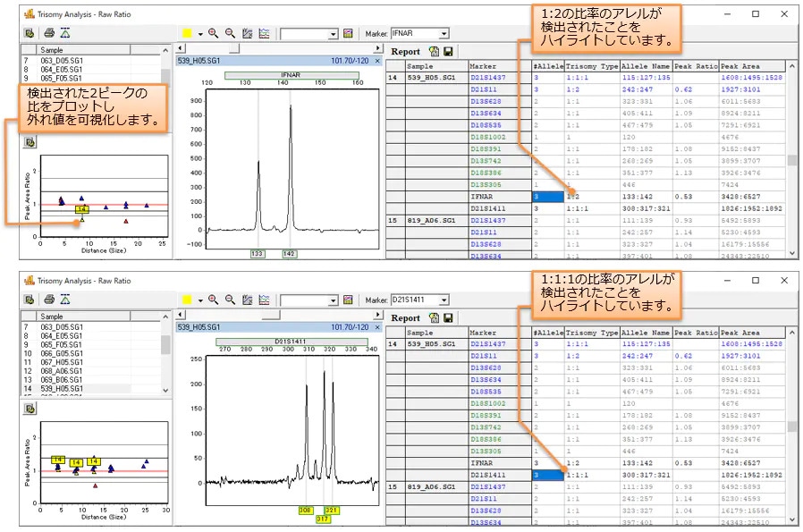Click the scroll-down arrow of the D21S1411 window sample list
This screenshot has height=532, width=803.
pos(165,391)
